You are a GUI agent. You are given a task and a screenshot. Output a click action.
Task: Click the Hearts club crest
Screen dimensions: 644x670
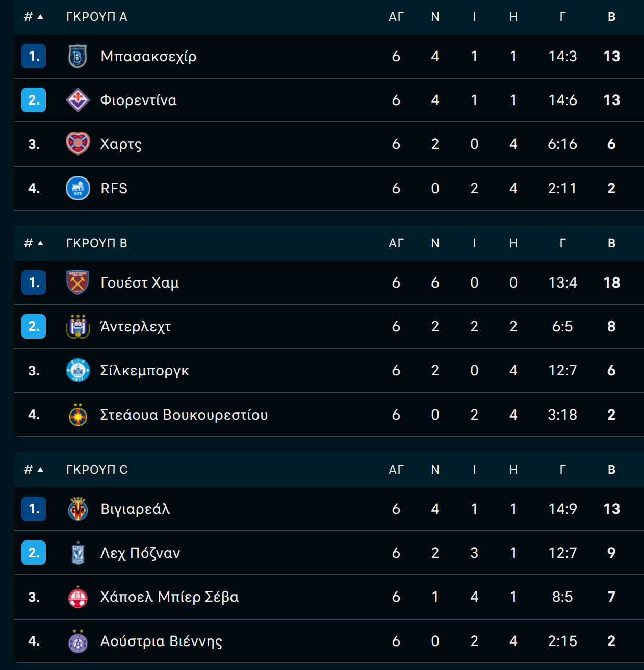click(x=78, y=144)
